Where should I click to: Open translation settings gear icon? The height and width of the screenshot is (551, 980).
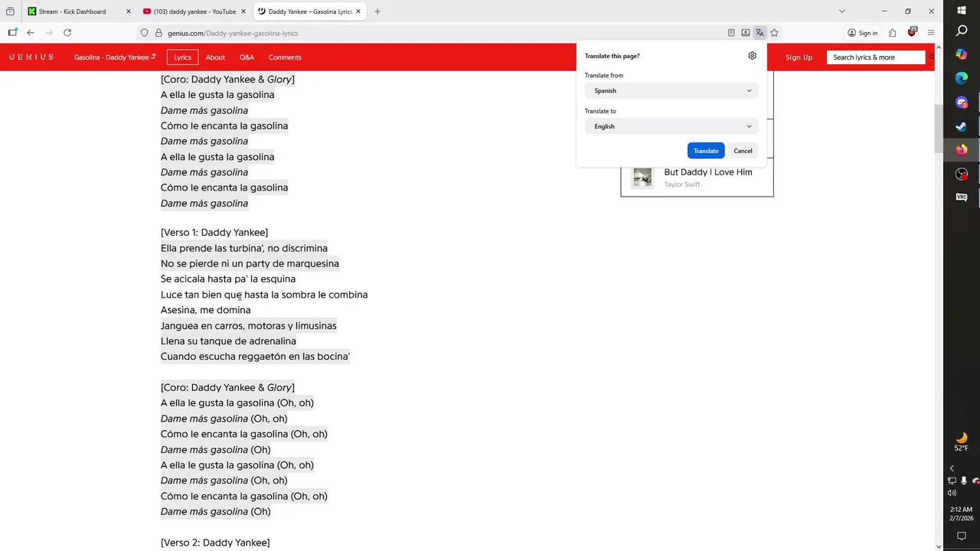pyautogui.click(x=752, y=56)
